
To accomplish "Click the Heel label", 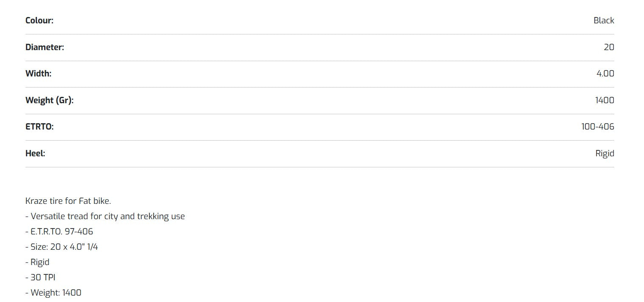I will pos(35,153).
